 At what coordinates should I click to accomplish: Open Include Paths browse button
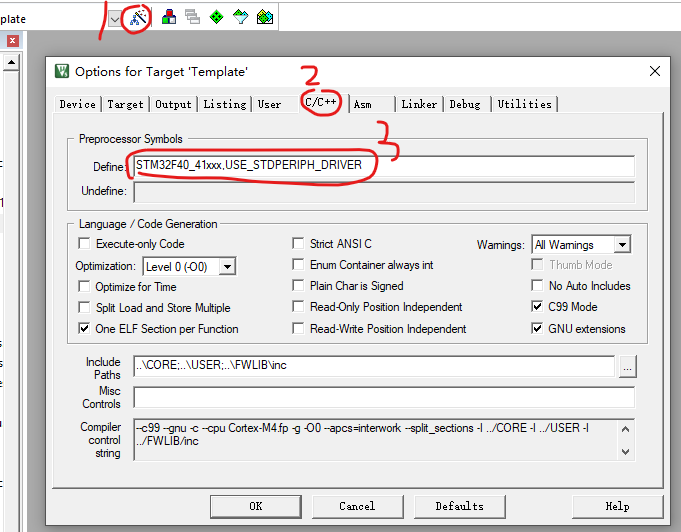(628, 367)
